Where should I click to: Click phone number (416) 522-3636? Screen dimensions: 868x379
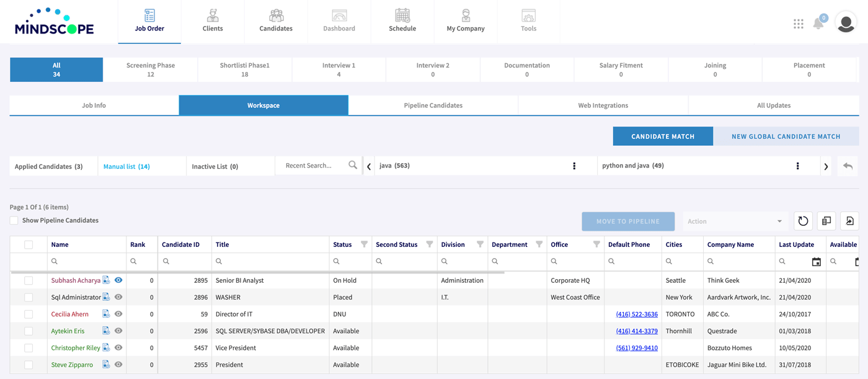637,314
